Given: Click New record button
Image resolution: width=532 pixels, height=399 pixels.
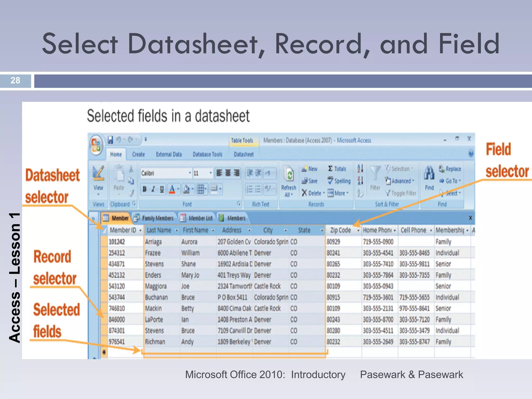Looking at the screenshot, I should pyautogui.click(x=309, y=169).
